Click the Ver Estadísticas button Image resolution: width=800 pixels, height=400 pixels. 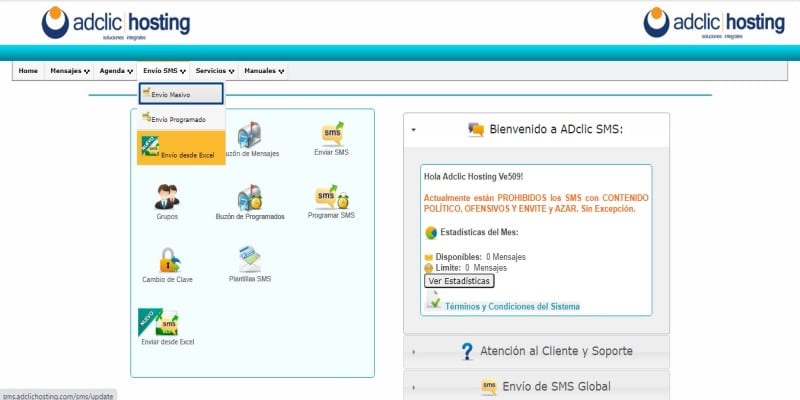pos(459,281)
